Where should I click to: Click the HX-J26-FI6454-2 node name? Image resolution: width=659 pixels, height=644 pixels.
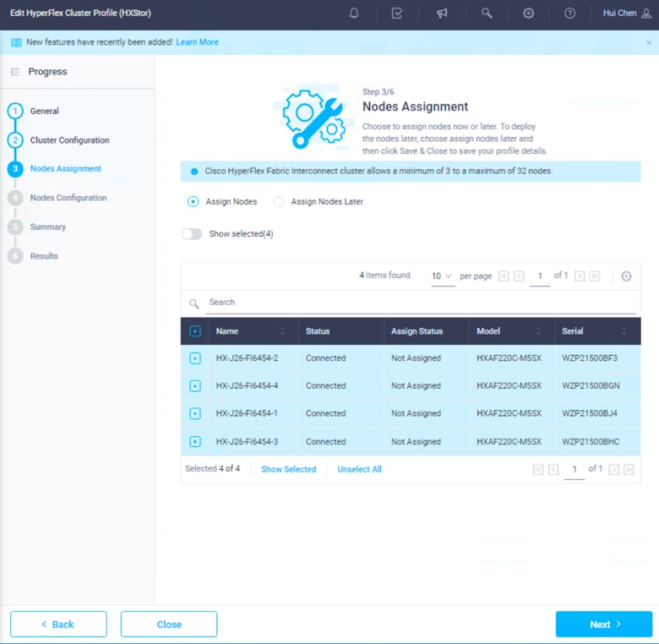(247, 358)
